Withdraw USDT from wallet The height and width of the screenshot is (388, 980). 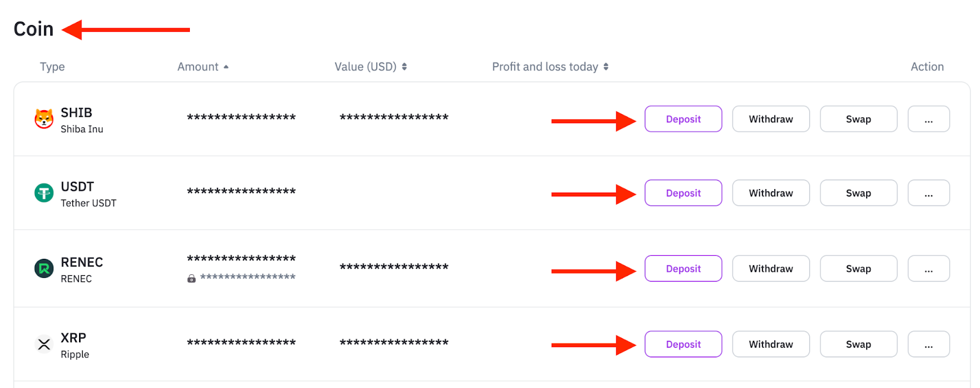(x=771, y=193)
